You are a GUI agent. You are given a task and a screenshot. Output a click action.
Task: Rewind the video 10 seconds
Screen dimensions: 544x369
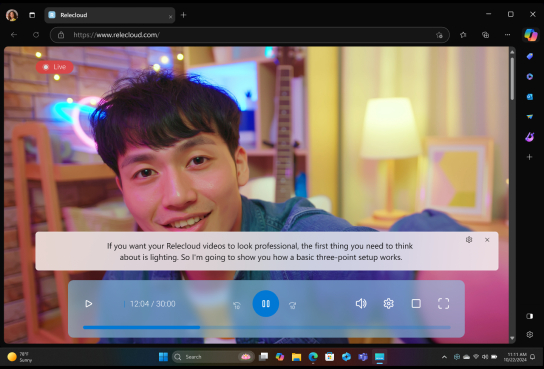(237, 305)
